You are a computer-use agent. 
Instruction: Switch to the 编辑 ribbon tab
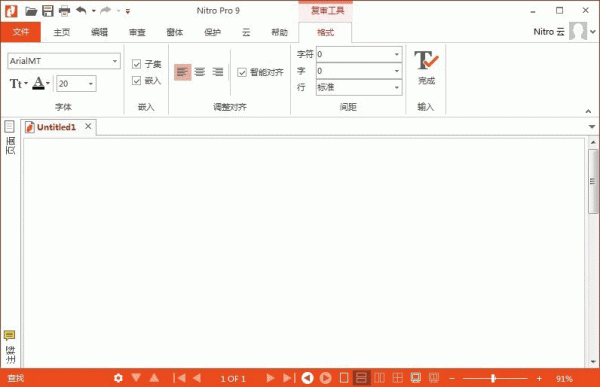coord(99,33)
